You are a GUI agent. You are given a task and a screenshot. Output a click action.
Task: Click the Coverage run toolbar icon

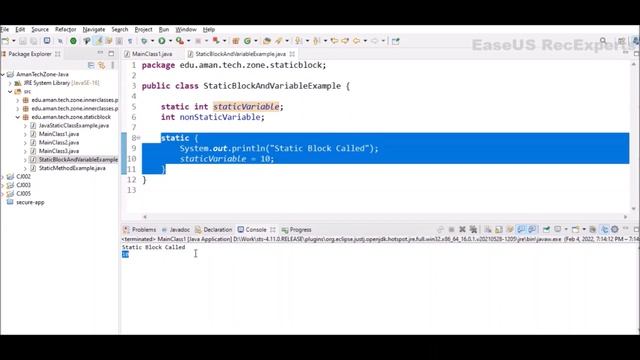point(180,41)
